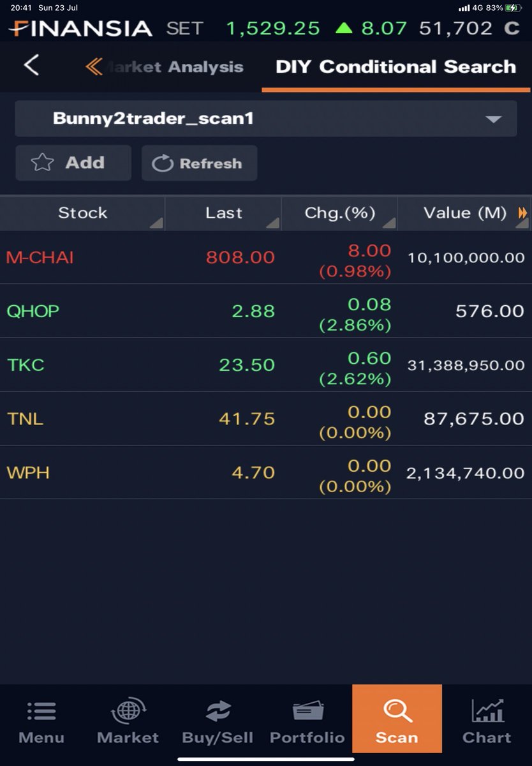532x766 pixels.
Task: Tap the star icon on Add
Action: (x=42, y=163)
